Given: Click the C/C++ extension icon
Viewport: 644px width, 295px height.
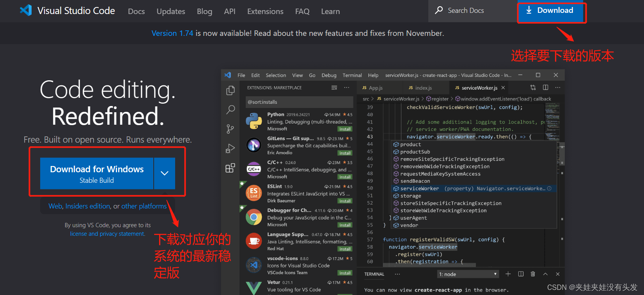Looking at the screenshot, I should [x=254, y=169].
